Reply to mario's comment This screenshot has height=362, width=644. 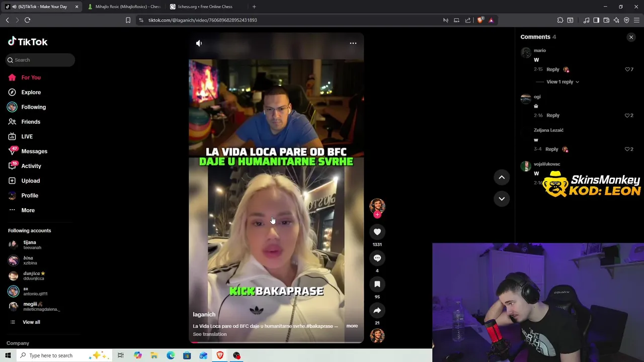[552, 69]
